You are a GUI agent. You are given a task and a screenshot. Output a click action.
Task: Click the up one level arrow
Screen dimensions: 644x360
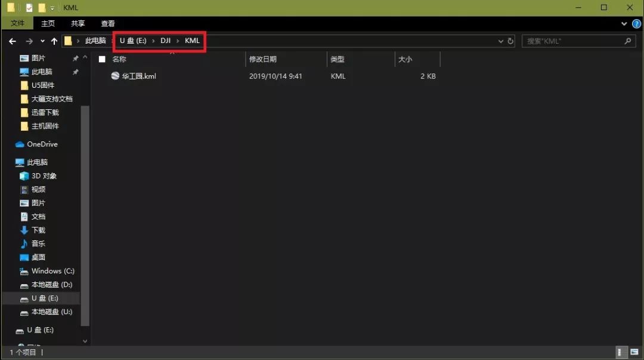pos(54,41)
